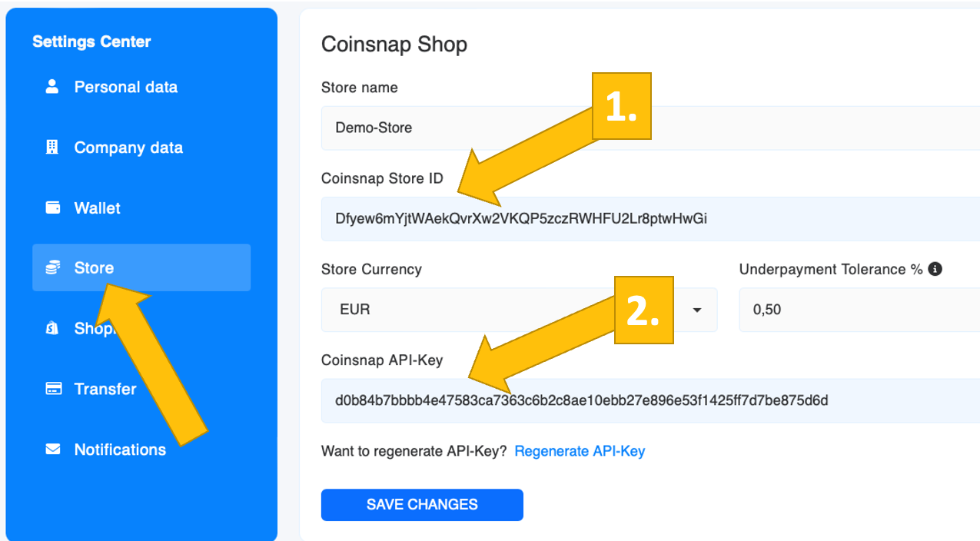The image size is (980, 541).
Task: Open the Company data menu item
Action: click(x=128, y=148)
